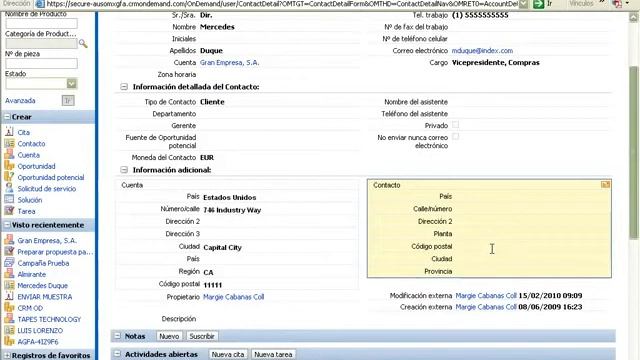Screen dimensions: 640x360
Task: Collapse the Visto recientemente section
Action: [x=7, y=225]
